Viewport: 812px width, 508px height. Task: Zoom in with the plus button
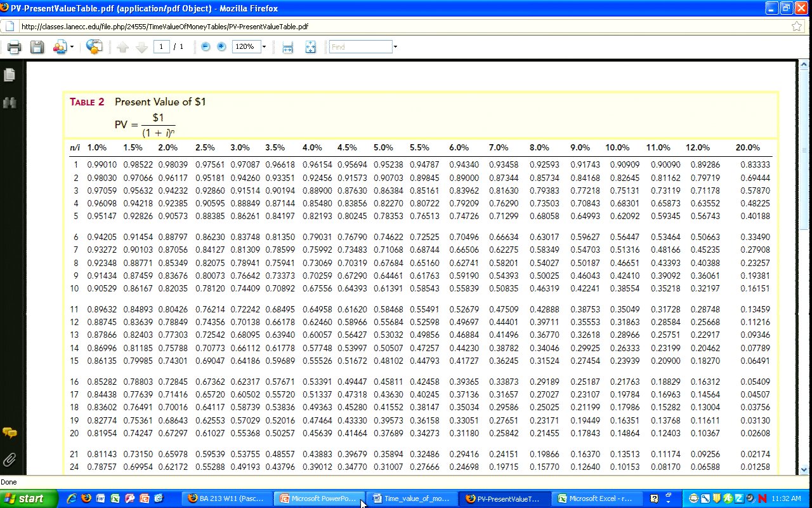pos(221,47)
